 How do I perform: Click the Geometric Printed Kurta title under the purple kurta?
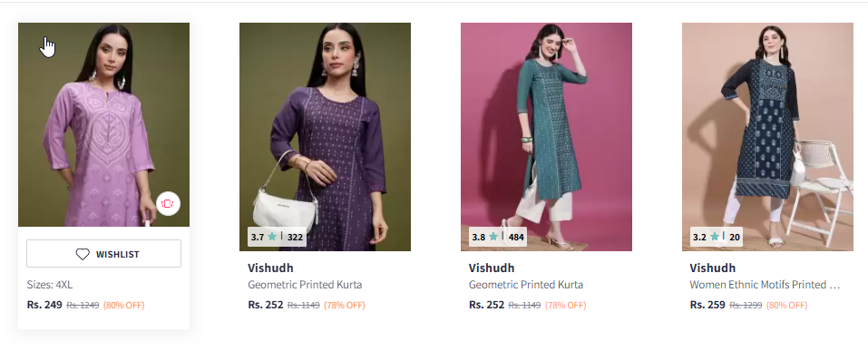pyautogui.click(x=305, y=285)
